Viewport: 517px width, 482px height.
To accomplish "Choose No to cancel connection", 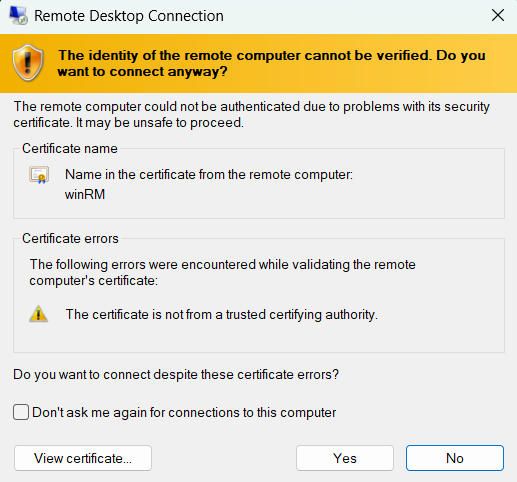I will [x=455, y=458].
